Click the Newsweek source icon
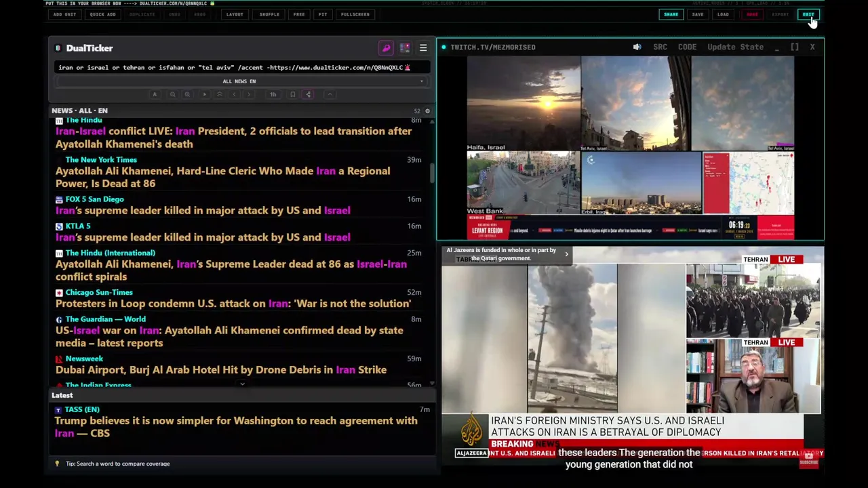 (x=59, y=359)
